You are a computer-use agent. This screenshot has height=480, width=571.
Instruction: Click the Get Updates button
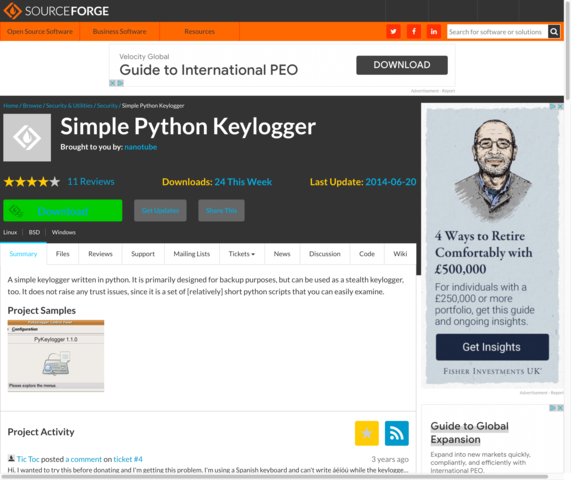160,211
